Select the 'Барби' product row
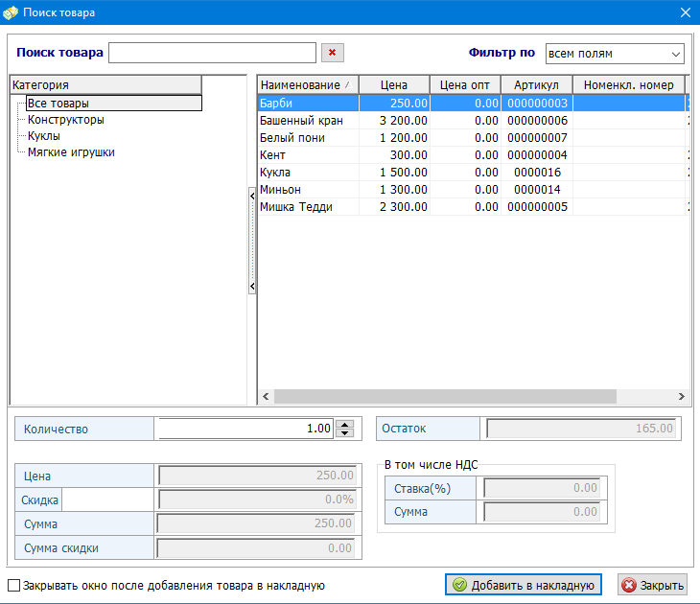Screen dimensions: 700x604 pos(472,104)
